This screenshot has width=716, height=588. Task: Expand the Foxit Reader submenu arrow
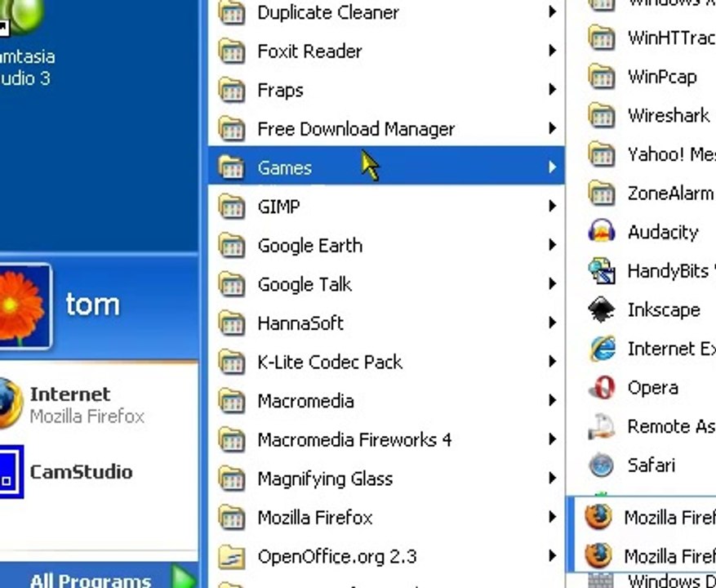(x=552, y=51)
